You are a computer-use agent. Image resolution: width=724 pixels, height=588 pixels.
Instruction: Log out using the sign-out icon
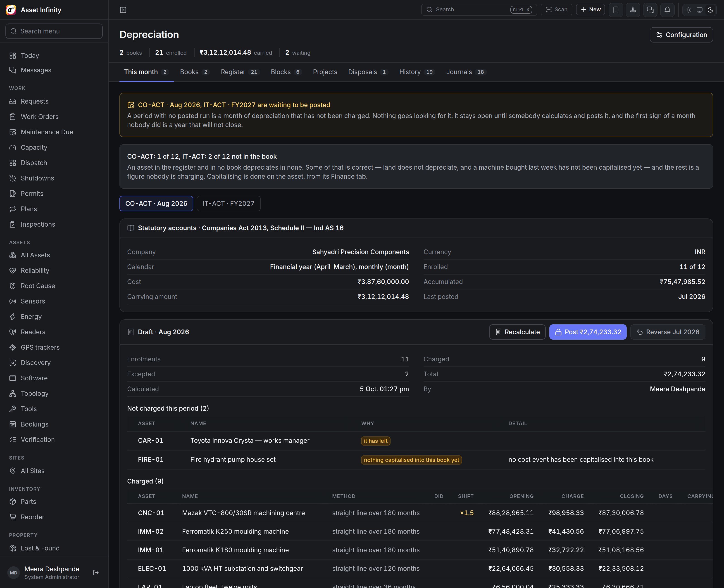96,572
